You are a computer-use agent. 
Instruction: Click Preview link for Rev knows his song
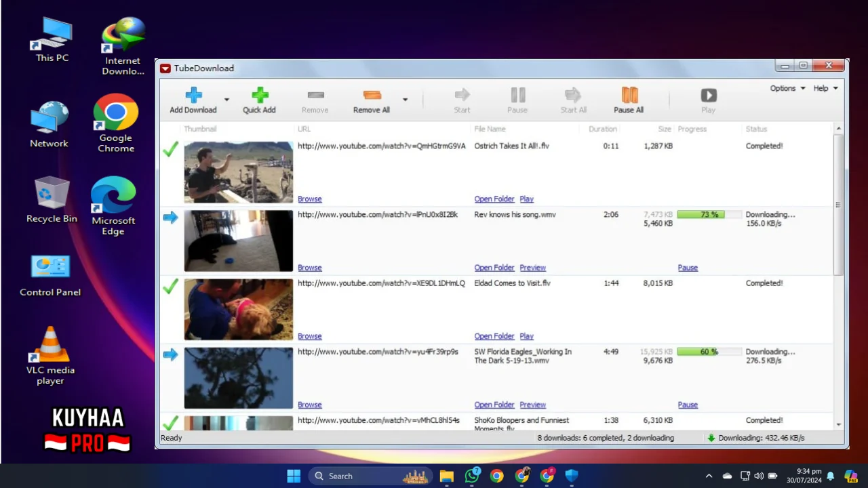[533, 268]
